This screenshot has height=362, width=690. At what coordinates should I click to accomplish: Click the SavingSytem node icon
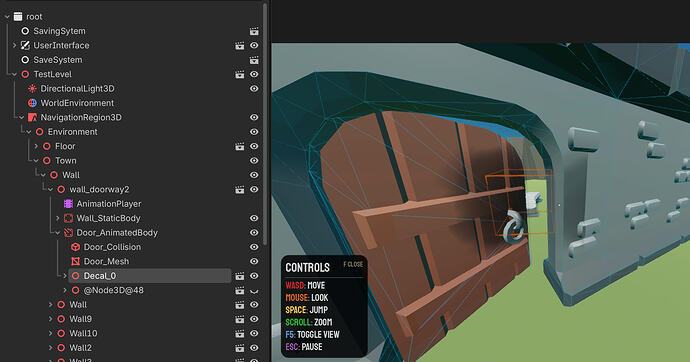point(25,31)
